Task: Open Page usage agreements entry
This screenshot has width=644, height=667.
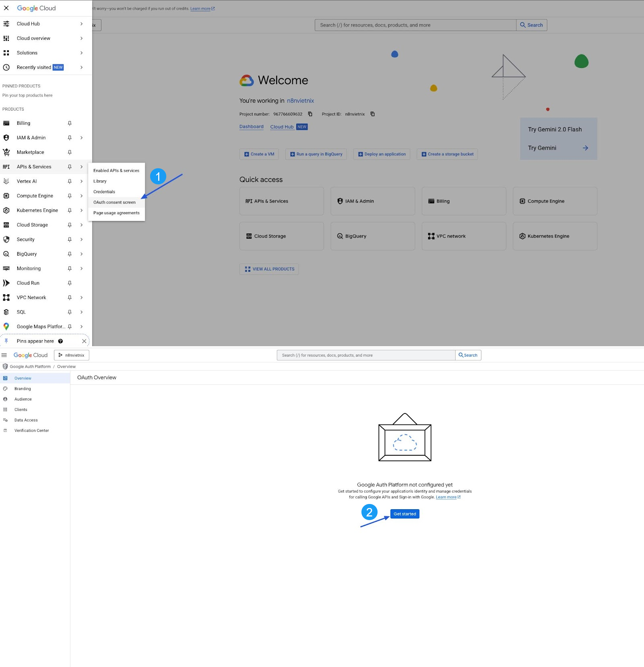Action: tap(116, 213)
